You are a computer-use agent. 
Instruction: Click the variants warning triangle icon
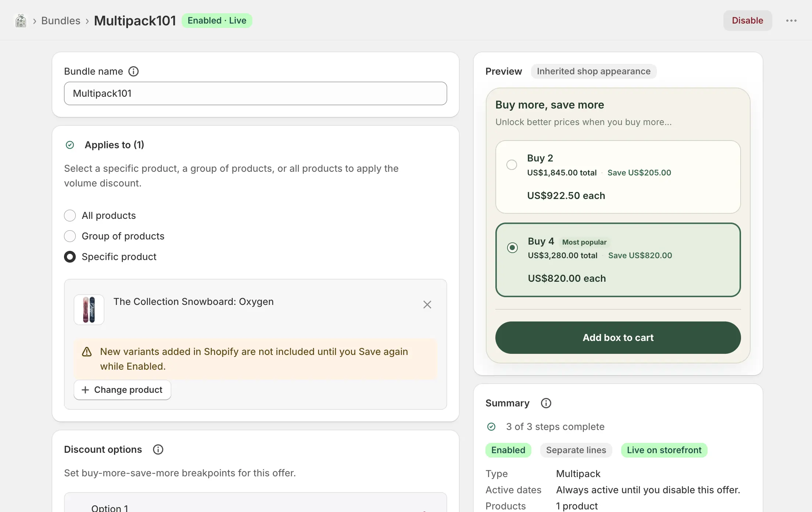pyautogui.click(x=87, y=352)
